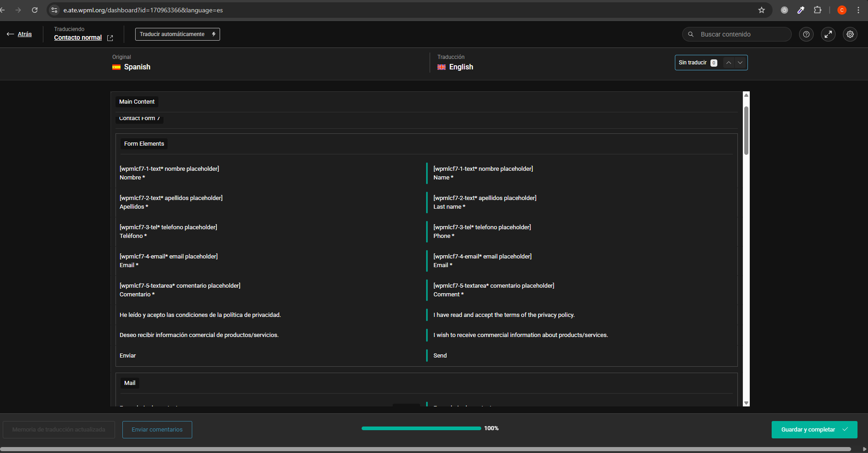868x453 pixels.
Task: Open the Contacto normal document link
Action: pos(78,38)
